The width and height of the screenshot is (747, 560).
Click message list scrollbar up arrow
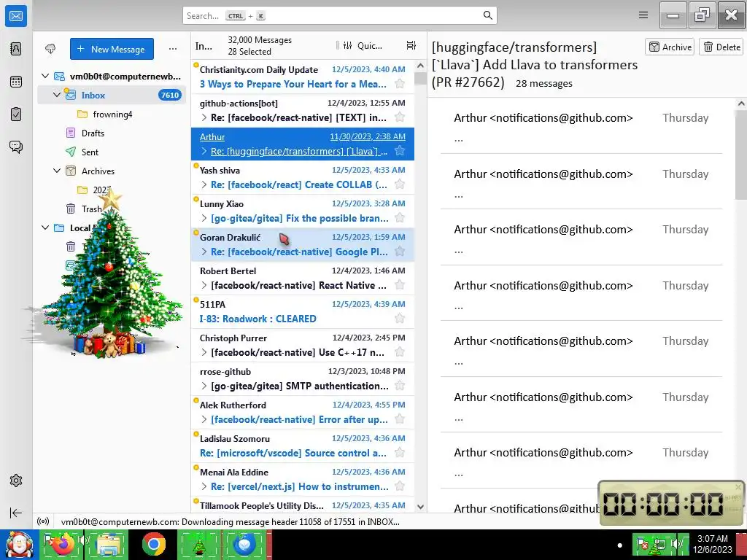420,66
